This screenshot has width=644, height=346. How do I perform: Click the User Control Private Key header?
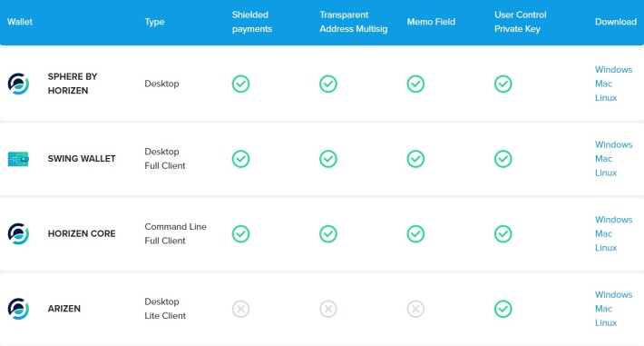coord(520,22)
